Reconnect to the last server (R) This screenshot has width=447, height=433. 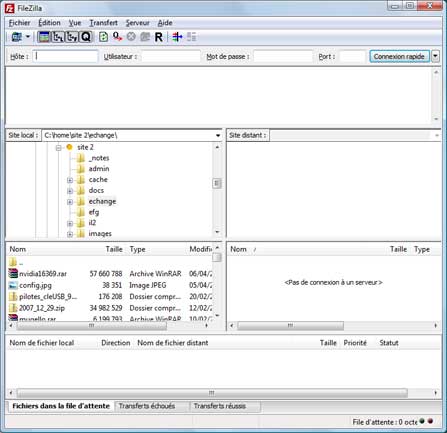click(x=159, y=37)
